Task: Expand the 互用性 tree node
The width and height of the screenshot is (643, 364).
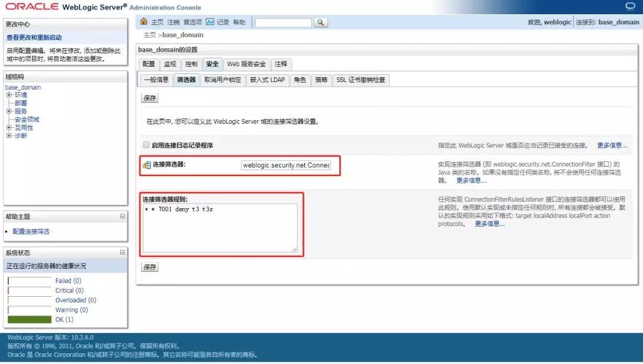Action: [8, 127]
